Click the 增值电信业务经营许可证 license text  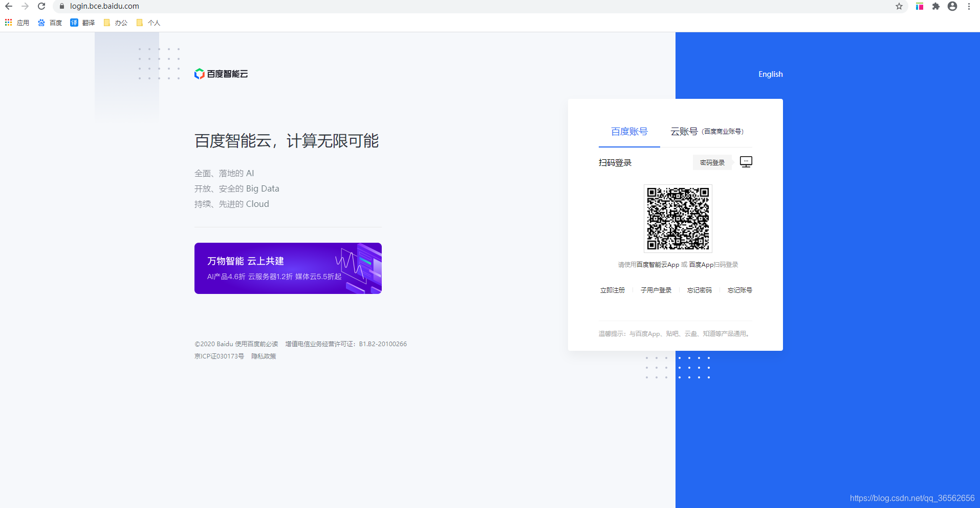coord(346,344)
